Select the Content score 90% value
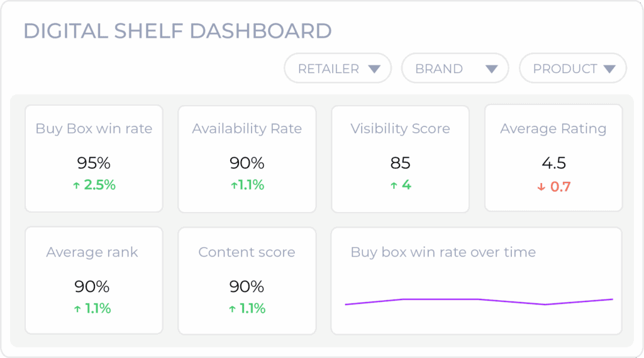This screenshot has width=644, height=358. point(247,286)
